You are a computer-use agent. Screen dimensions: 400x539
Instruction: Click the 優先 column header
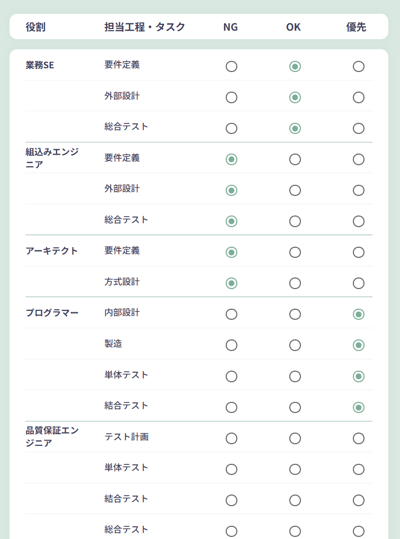356,27
